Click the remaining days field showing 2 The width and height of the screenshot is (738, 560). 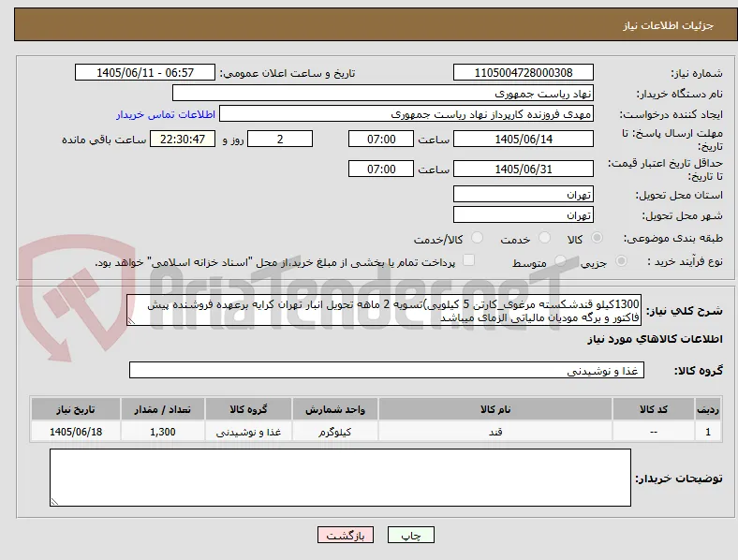coord(280,139)
